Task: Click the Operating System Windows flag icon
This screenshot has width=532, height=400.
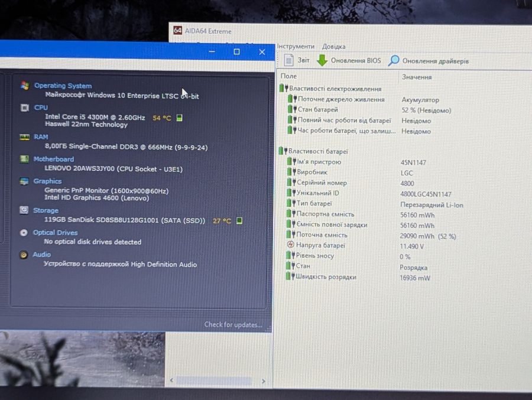Action: 25,86
